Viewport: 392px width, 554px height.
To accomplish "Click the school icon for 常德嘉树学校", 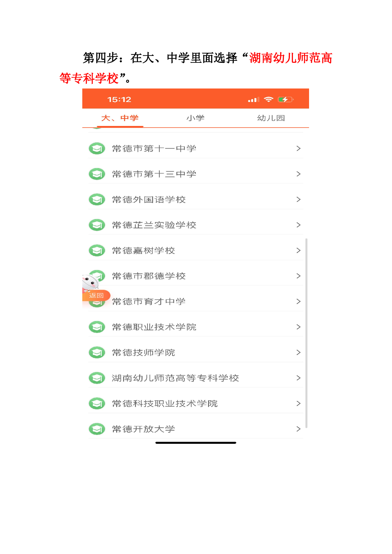I will click(x=97, y=251).
